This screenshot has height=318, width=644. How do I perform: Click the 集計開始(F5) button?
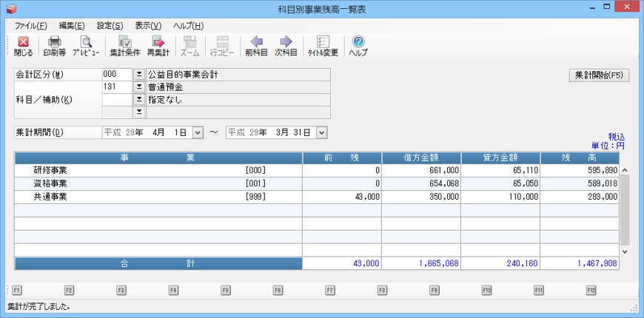599,75
